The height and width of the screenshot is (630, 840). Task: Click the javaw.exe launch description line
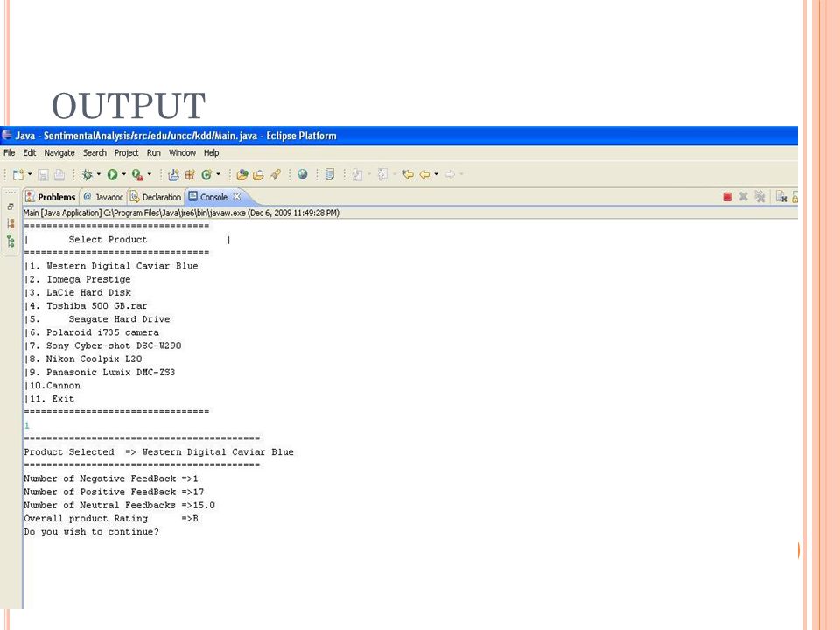[181, 213]
